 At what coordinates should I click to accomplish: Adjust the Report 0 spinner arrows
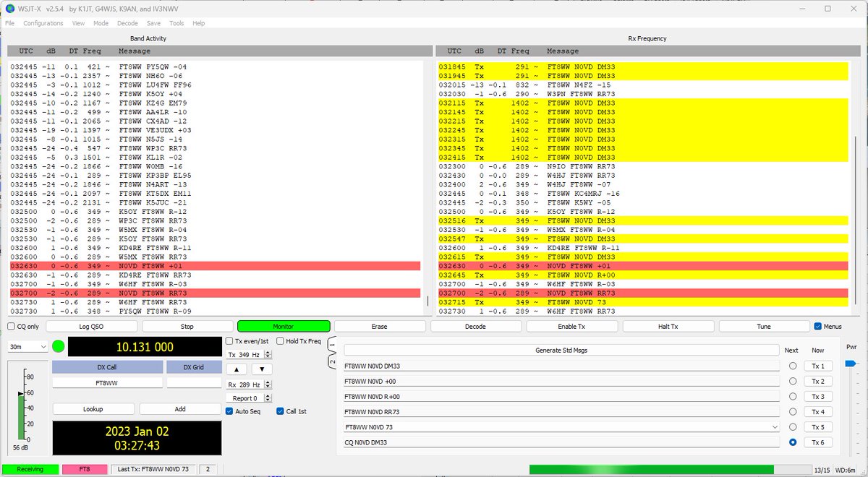coord(268,398)
